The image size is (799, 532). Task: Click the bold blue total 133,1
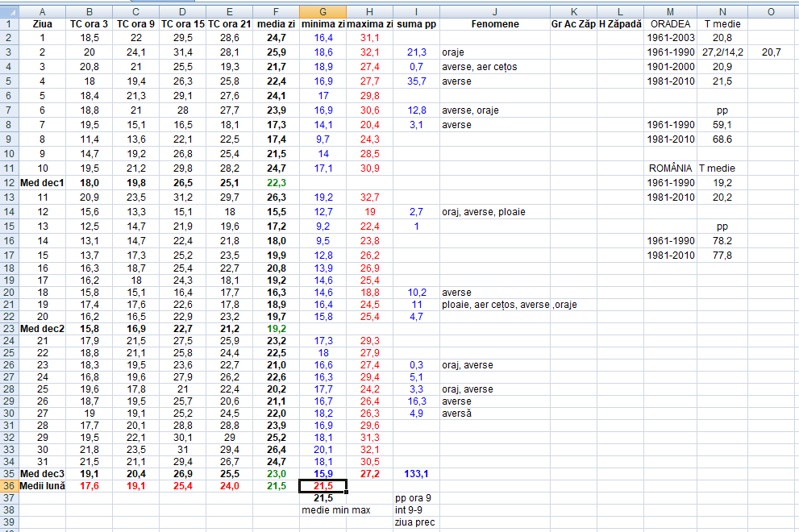[416, 474]
